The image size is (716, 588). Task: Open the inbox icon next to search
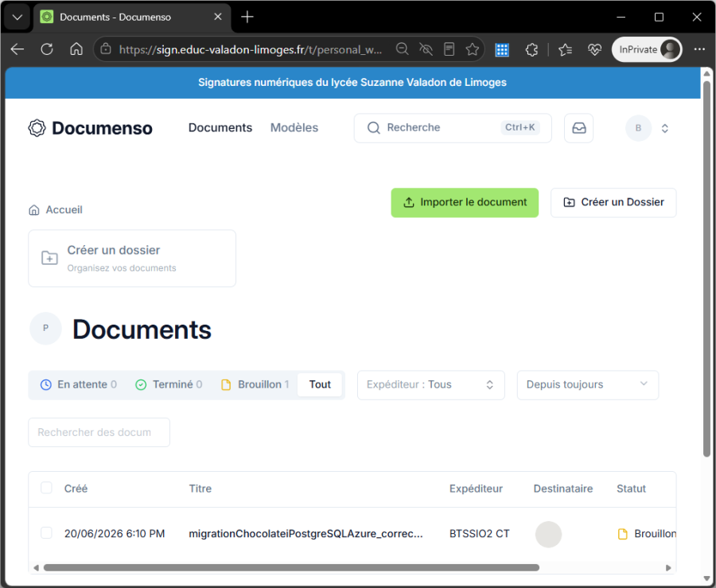click(x=578, y=128)
